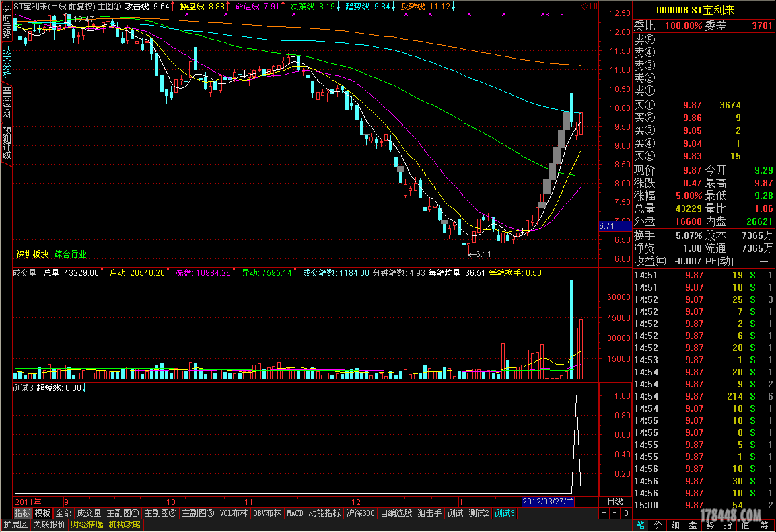Click the 测试 indicator tab
The width and height of the screenshot is (776, 532).
(456, 513)
